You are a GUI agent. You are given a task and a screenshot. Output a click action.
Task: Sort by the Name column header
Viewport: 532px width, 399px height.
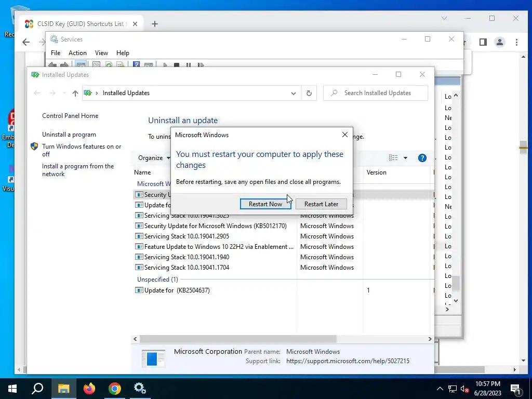pyautogui.click(x=142, y=172)
